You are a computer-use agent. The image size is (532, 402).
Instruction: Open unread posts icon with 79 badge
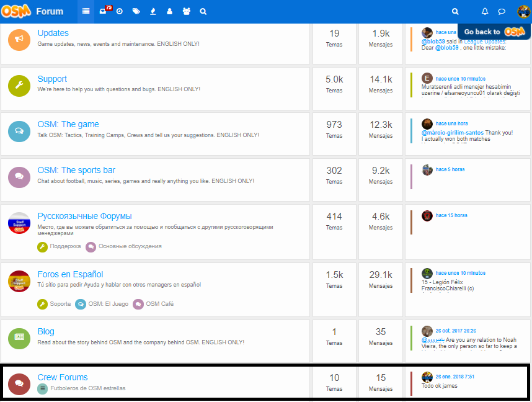103,11
